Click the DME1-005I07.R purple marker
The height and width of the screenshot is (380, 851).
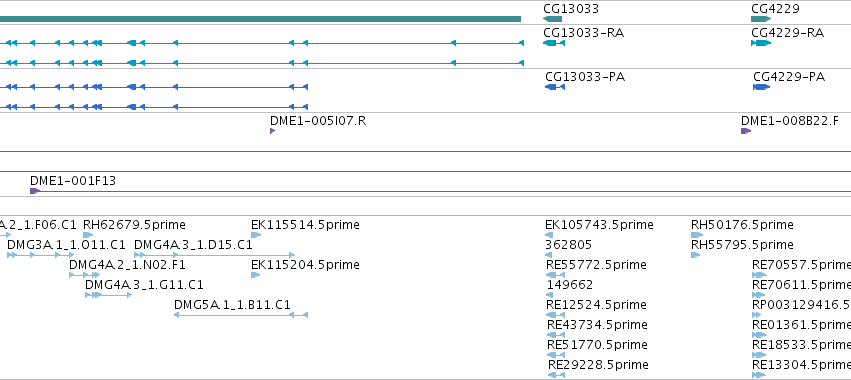pyautogui.click(x=272, y=131)
